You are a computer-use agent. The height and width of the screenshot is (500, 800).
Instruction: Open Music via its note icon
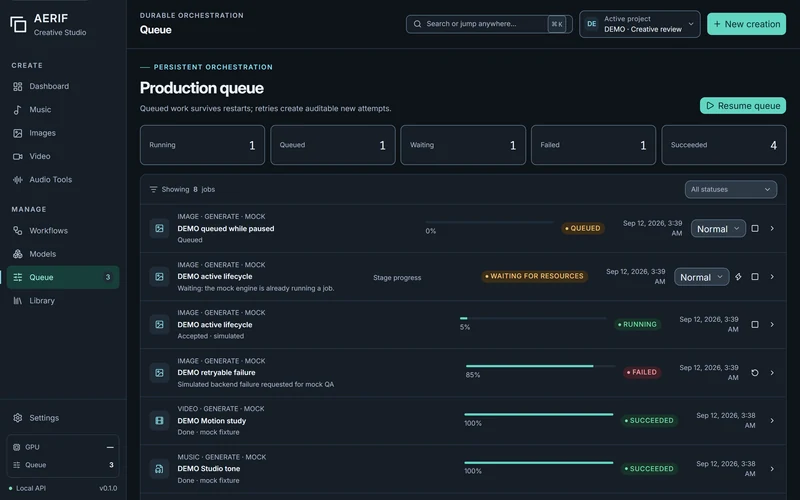click(x=17, y=110)
